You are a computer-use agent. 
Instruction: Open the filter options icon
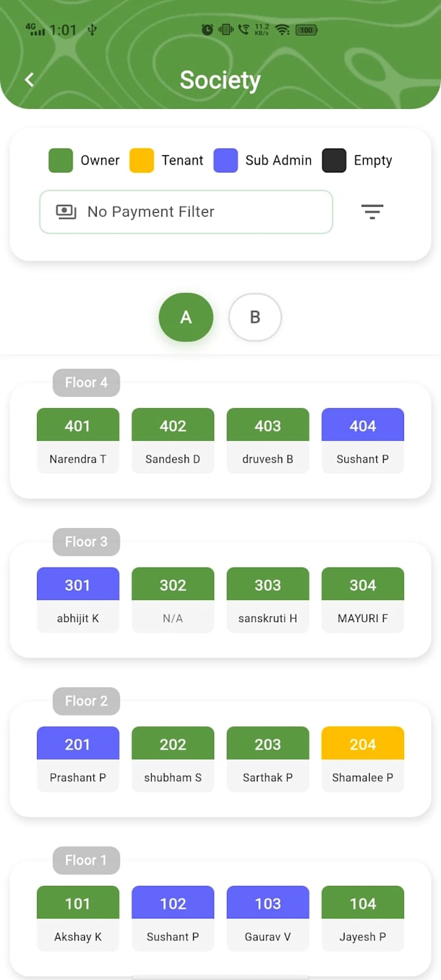coord(372,211)
